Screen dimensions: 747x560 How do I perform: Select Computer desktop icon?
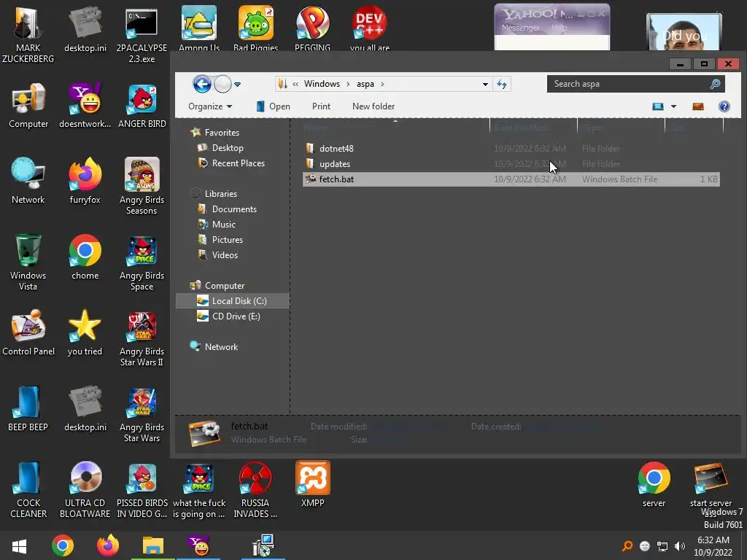(x=28, y=106)
